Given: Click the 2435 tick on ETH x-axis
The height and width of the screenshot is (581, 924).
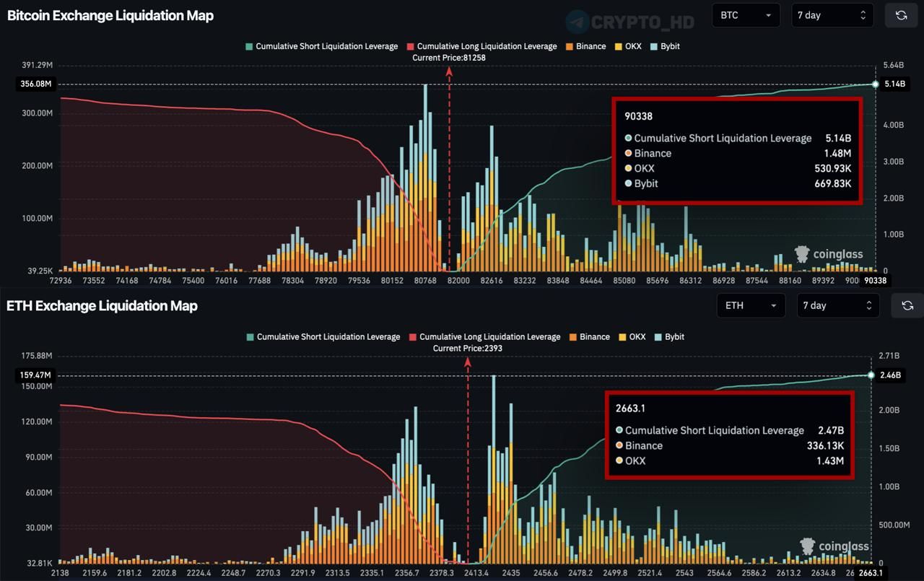Looking at the screenshot, I should click(x=511, y=572).
